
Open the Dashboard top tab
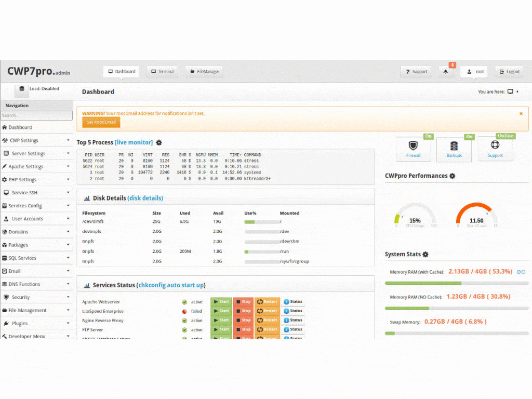[x=122, y=72]
